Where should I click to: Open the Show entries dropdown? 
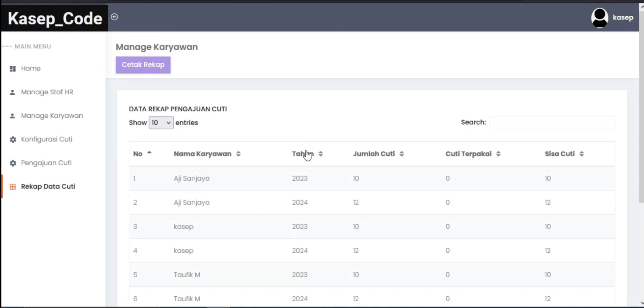[x=161, y=123]
